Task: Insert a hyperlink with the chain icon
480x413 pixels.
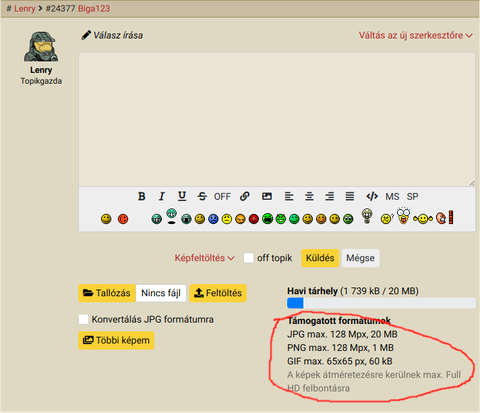Action: (x=245, y=196)
